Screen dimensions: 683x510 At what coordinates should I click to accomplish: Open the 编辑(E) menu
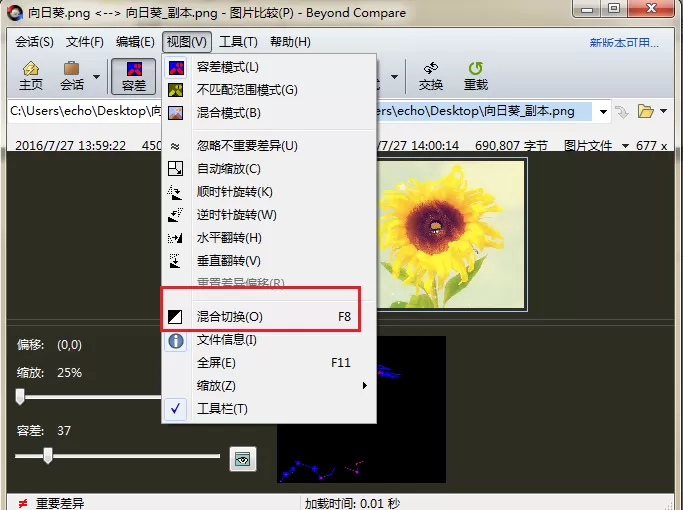click(135, 42)
